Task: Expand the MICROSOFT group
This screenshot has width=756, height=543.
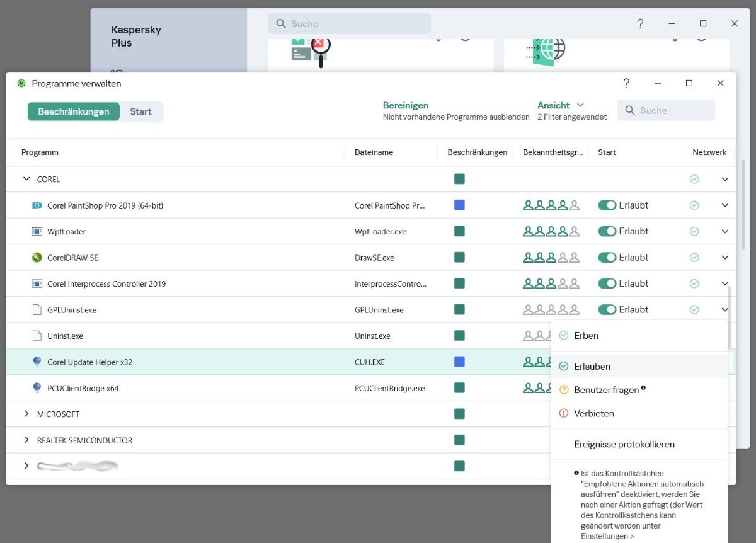Action: pos(26,414)
